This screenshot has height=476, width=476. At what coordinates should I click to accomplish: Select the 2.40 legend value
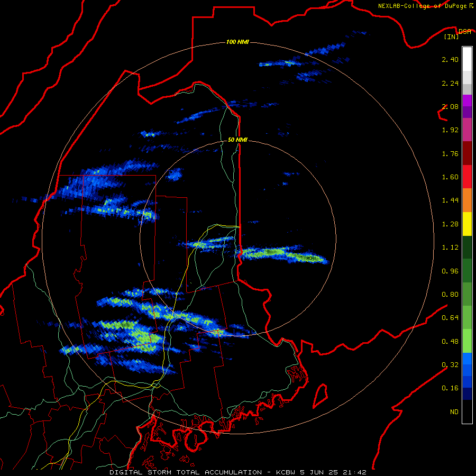point(450,59)
